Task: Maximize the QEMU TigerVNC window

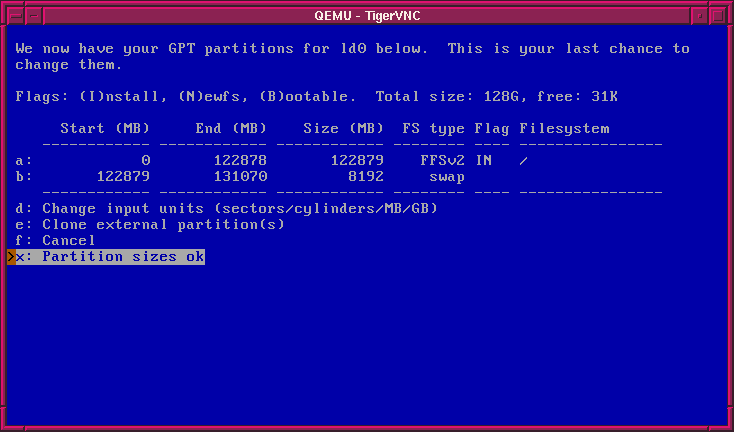Action: (720, 14)
